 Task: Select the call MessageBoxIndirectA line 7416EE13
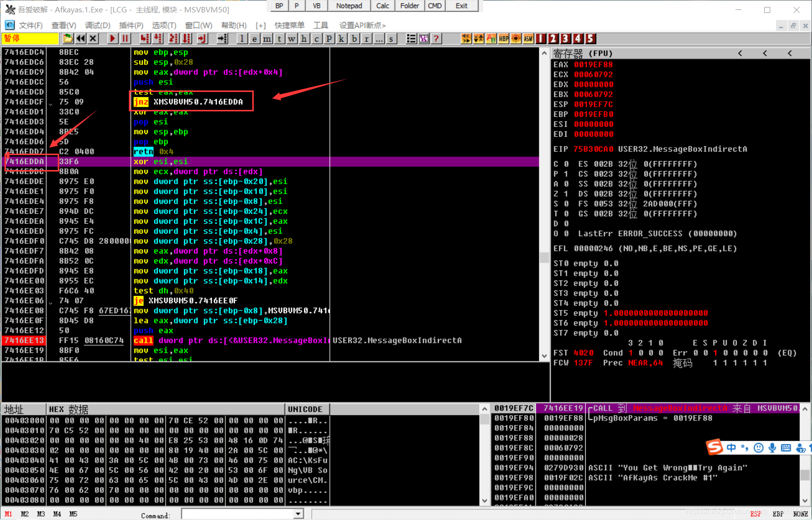point(270,341)
